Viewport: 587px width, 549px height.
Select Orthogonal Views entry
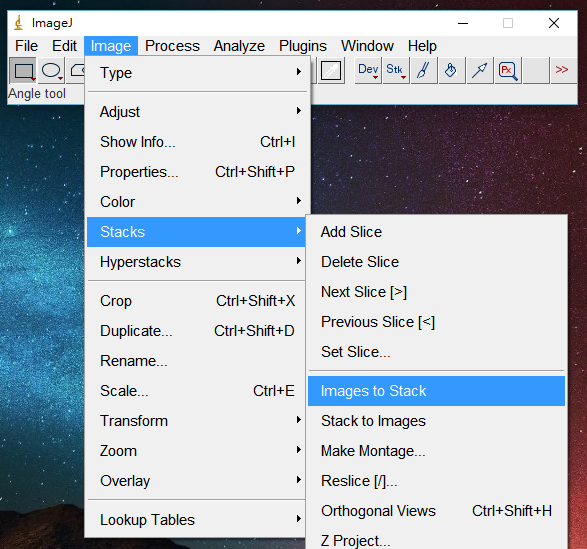[437, 511]
